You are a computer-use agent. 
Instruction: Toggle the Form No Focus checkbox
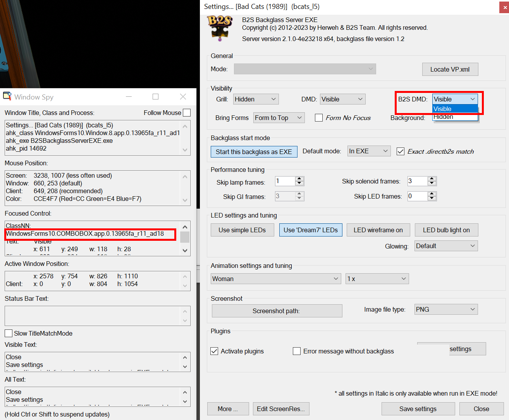tap(319, 118)
